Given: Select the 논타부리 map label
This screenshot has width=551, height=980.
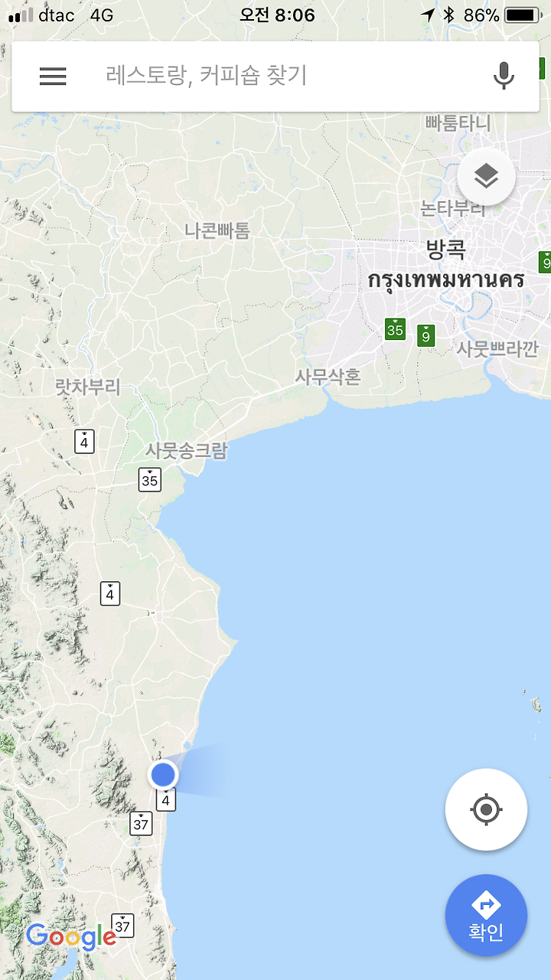Looking at the screenshot, I should pyautogui.click(x=453, y=207).
